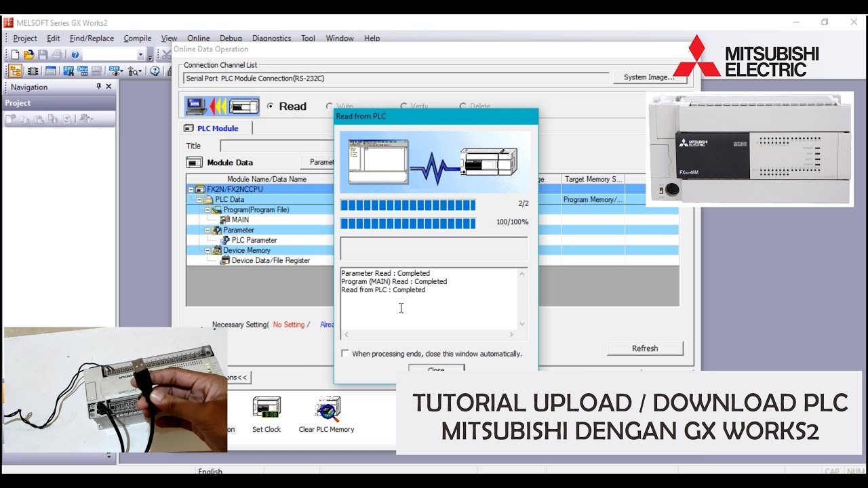Click the PC-to-PLC transfer direction image
868x488 pixels.
click(222, 106)
